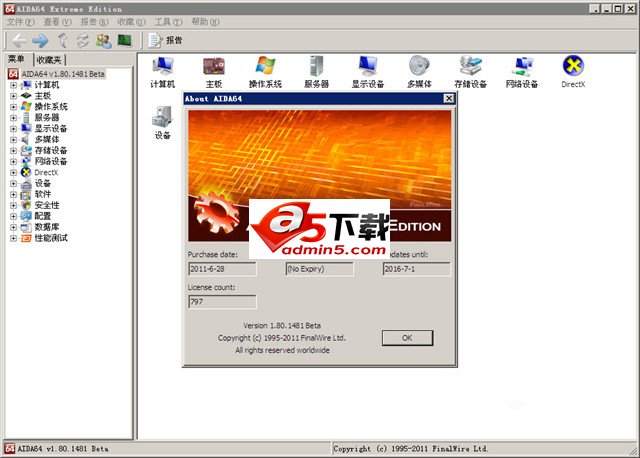Expand the 数据库 tree node

click(13, 227)
